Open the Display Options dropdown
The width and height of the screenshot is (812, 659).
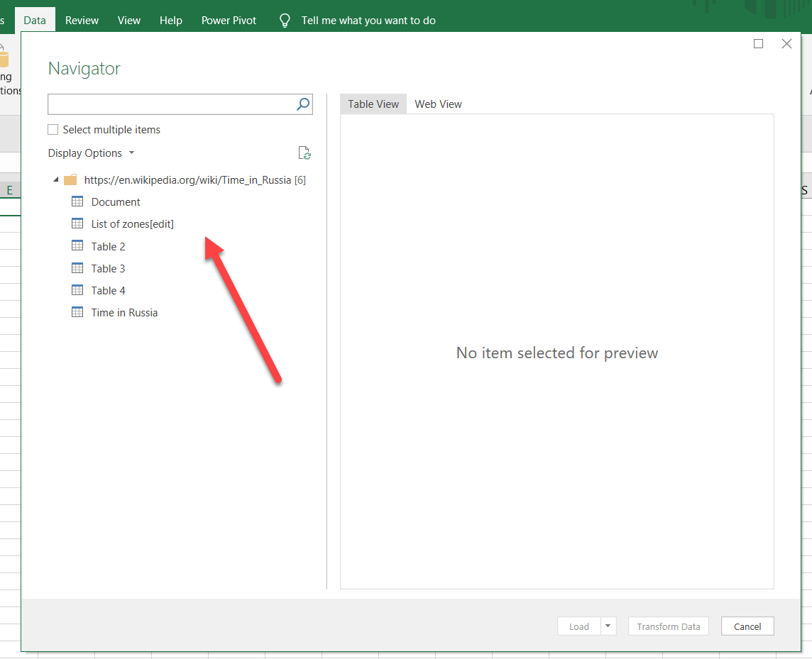click(91, 153)
